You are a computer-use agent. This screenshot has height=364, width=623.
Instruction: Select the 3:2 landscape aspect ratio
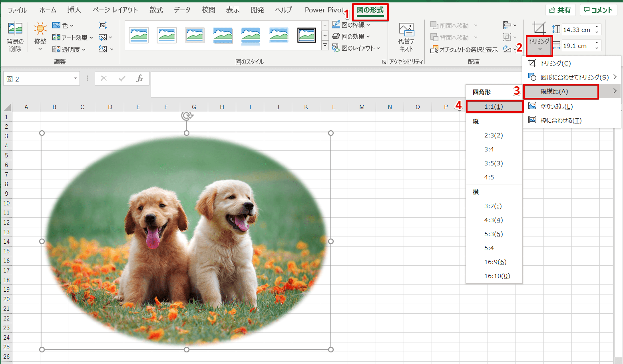[x=494, y=206]
